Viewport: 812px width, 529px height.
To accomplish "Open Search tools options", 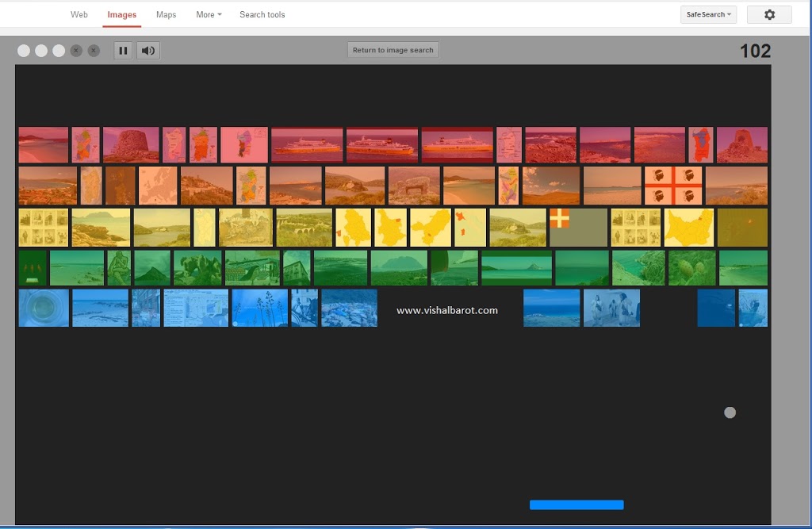I will [262, 14].
